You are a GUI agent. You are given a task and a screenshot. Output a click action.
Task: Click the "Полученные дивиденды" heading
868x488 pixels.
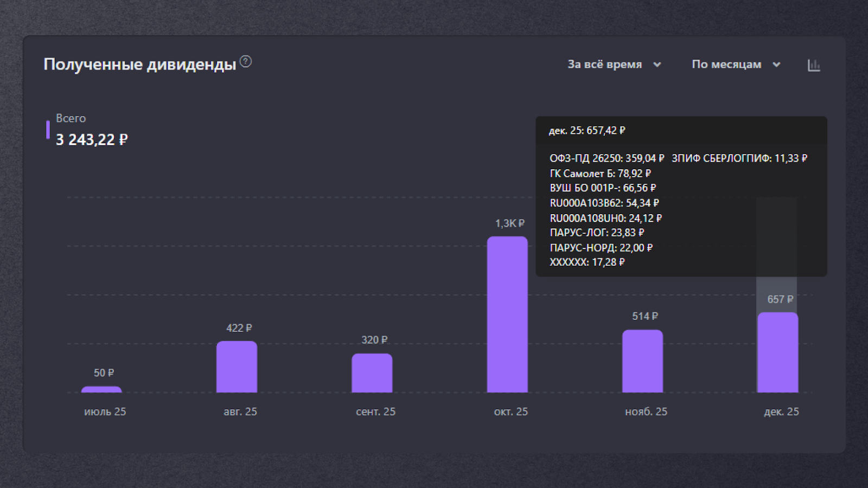140,65
